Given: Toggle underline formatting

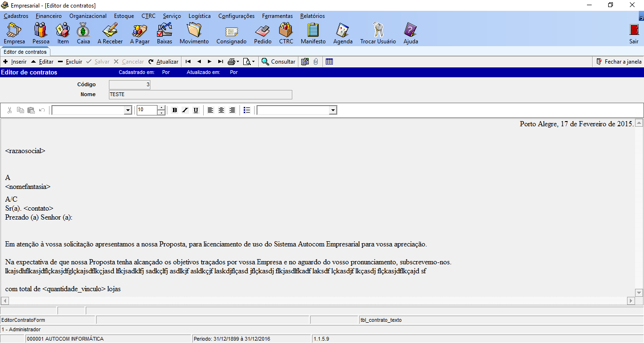Looking at the screenshot, I should (196, 110).
